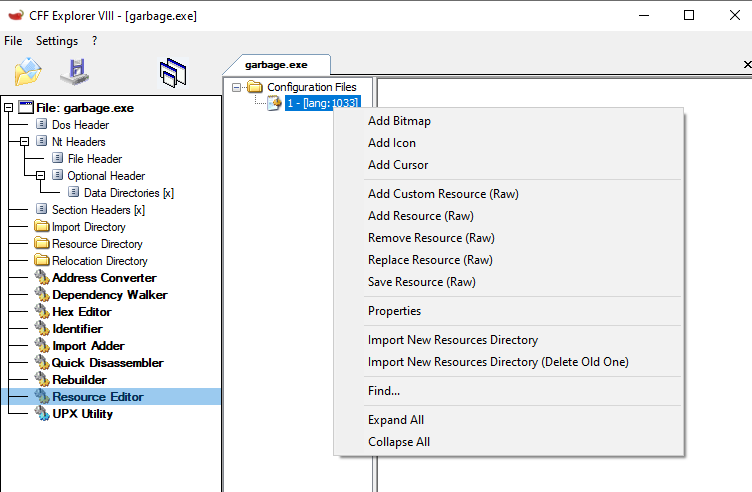Open the File menu
The width and height of the screenshot is (752, 492).
(x=13, y=41)
